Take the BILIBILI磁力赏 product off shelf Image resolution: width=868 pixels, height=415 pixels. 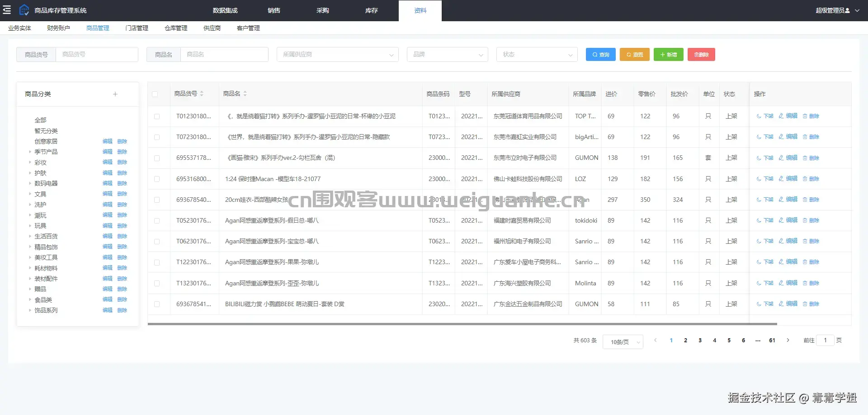765,304
